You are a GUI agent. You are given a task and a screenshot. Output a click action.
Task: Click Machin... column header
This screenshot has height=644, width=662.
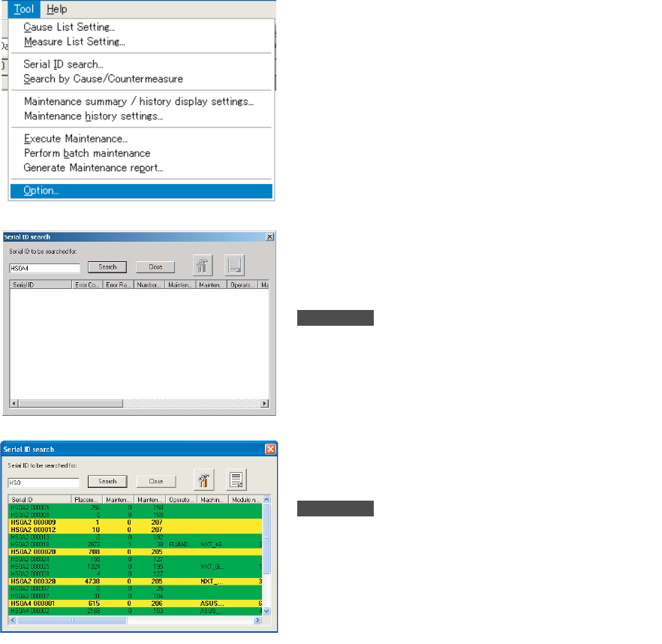[213, 500]
